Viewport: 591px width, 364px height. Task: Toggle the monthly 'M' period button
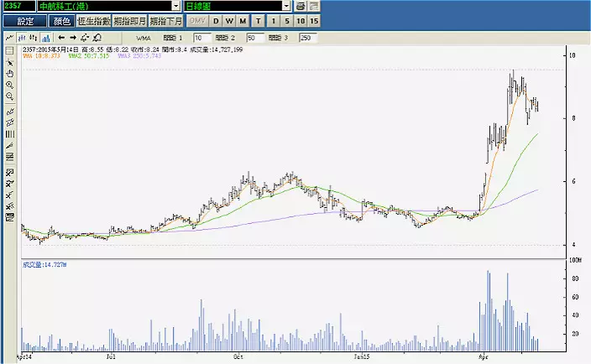click(243, 21)
